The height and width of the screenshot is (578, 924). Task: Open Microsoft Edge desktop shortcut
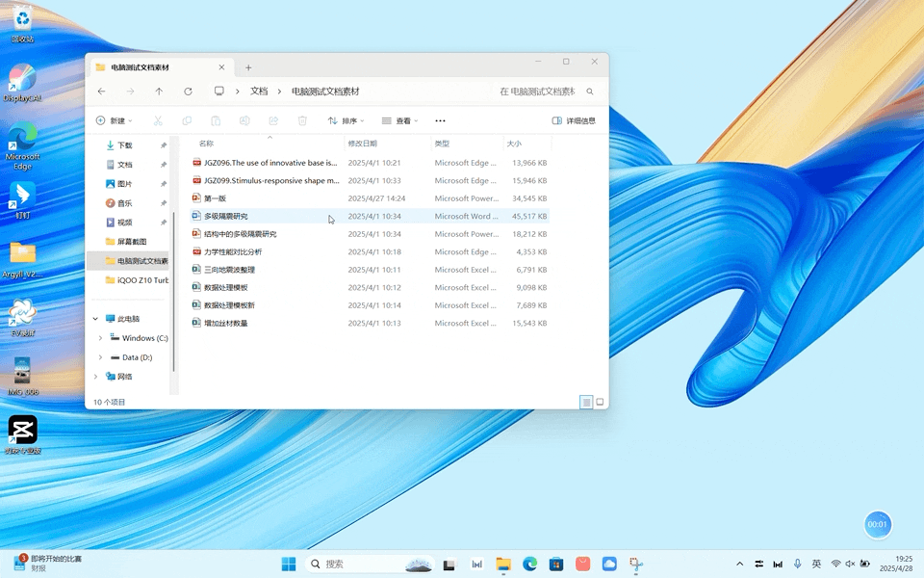coord(22,142)
